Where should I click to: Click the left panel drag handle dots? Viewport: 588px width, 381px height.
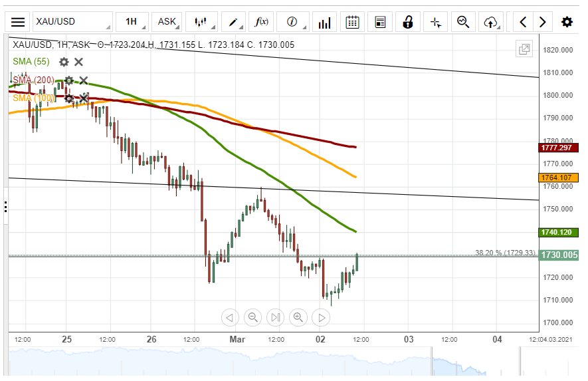point(5,207)
